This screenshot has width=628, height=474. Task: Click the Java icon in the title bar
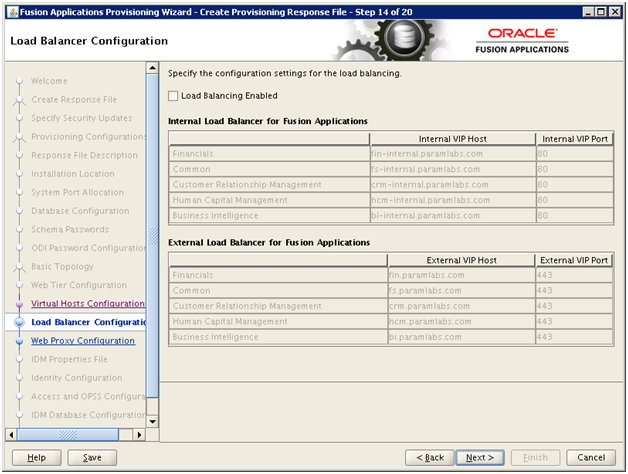pyautogui.click(x=13, y=12)
